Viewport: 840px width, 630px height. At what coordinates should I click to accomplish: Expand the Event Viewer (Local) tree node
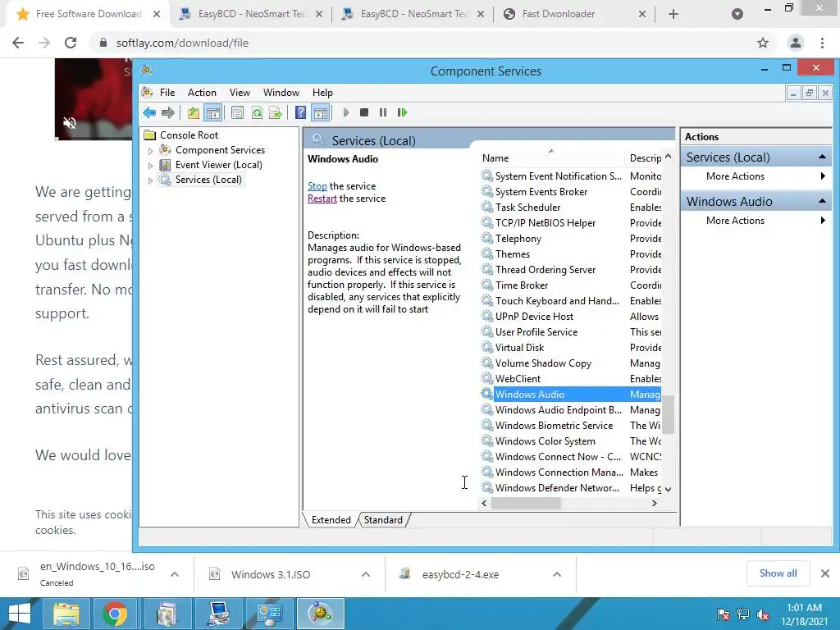[x=151, y=166]
